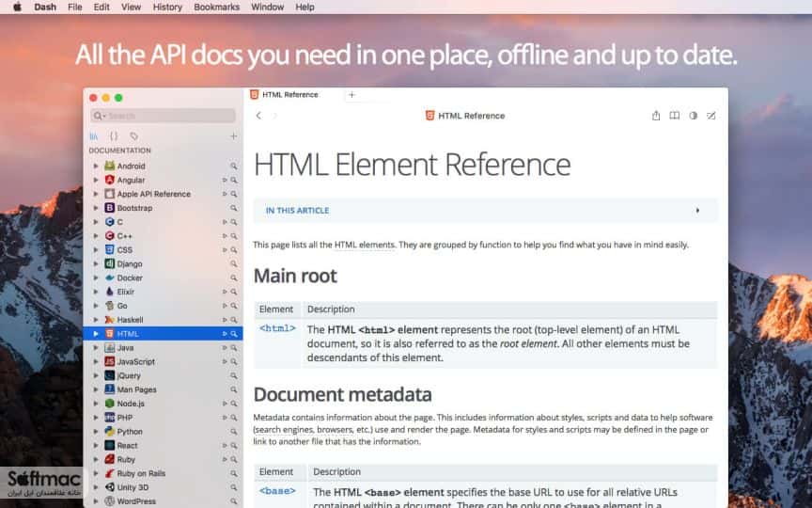This screenshot has height=508, width=812.
Task: Open the File menu
Action: click(75, 7)
